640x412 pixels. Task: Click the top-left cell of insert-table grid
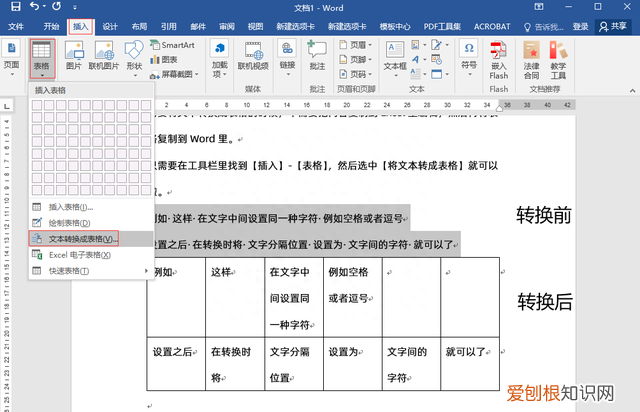point(37,105)
